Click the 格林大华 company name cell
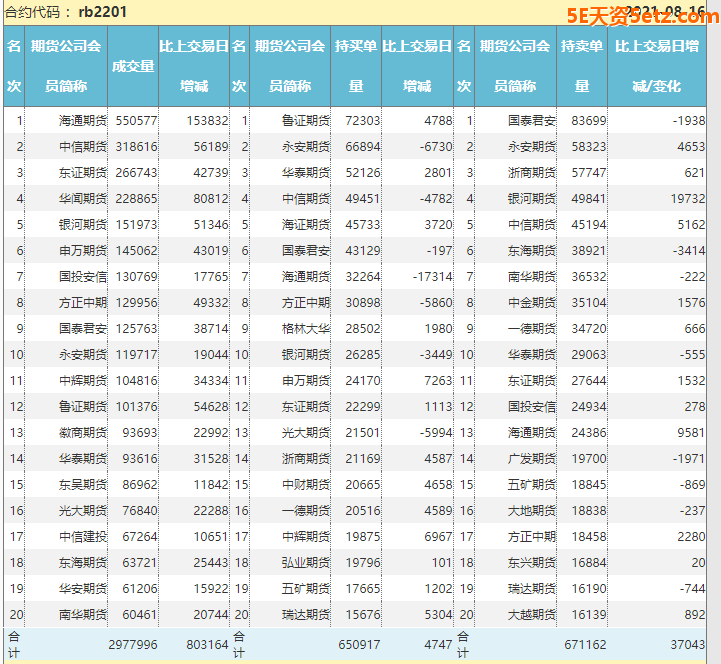The width and height of the screenshot is (721, 664). 306,328
